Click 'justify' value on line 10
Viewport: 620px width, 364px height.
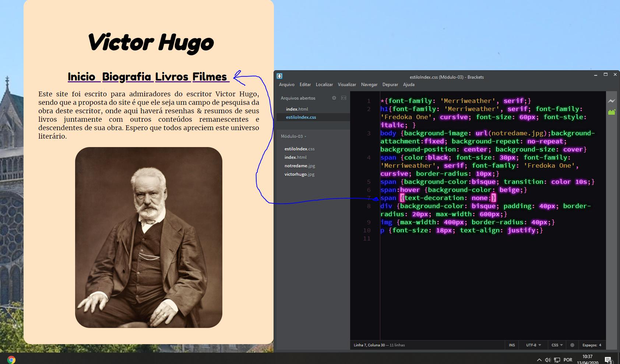[521, 231]
